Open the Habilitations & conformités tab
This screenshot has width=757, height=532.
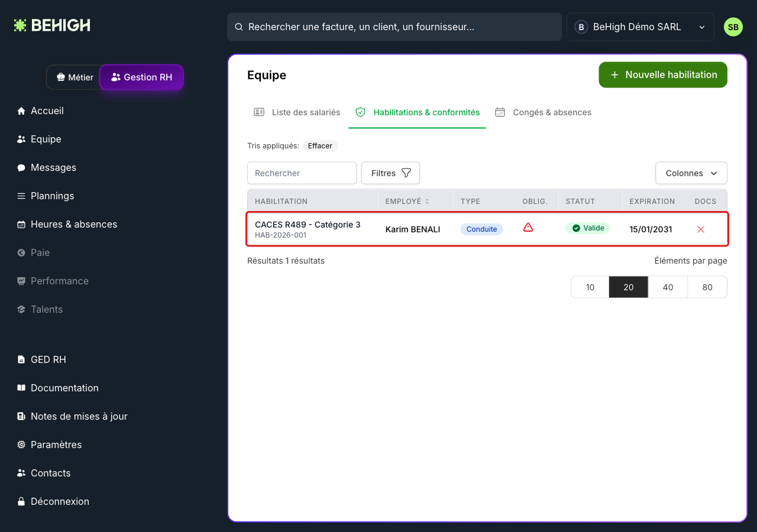pos(418,112)
